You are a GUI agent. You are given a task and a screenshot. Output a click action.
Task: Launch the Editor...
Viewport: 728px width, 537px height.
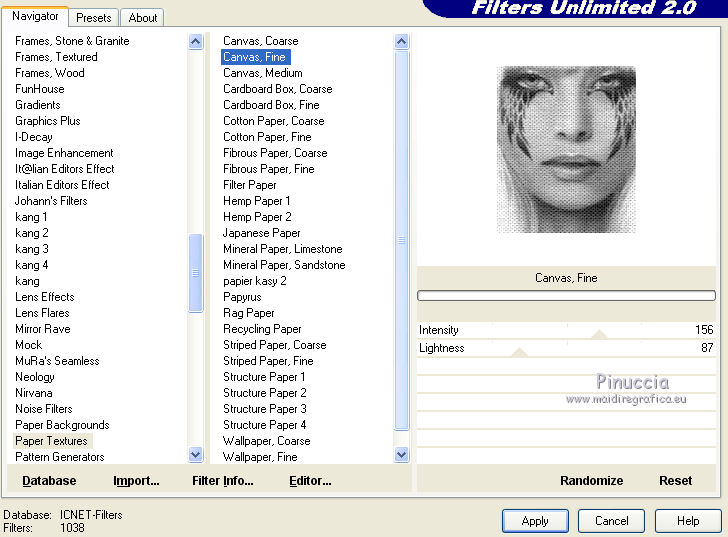tap(310, 480)
